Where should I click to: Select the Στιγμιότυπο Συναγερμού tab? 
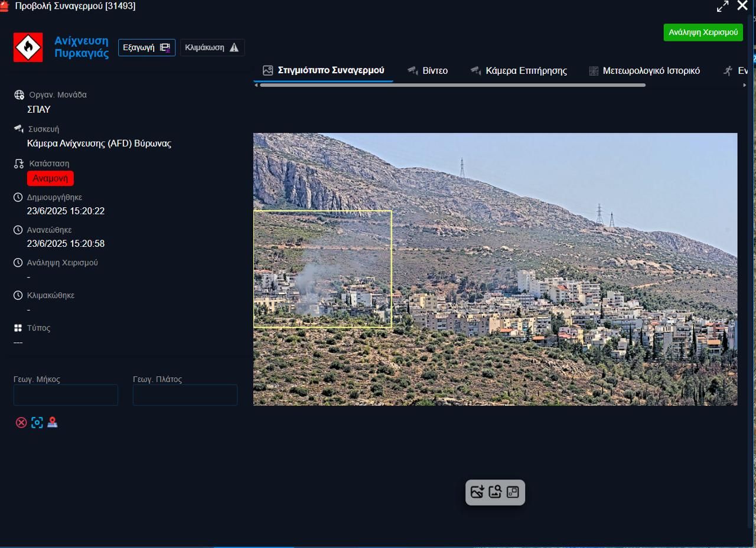pyautogui.click(x=324, y=71)
